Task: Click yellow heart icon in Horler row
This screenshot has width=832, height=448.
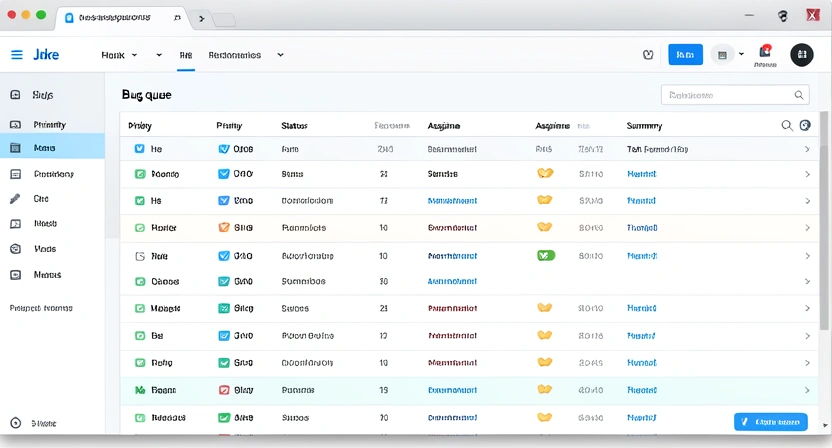Action: [x=545, y=227]
